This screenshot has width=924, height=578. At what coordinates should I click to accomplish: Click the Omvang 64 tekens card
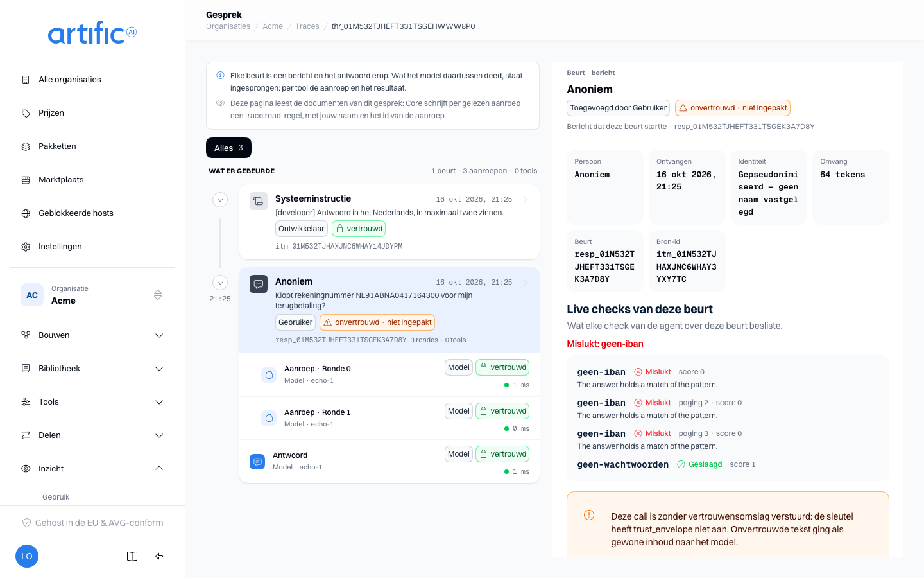pyautogui.click(x=851, y=187)
